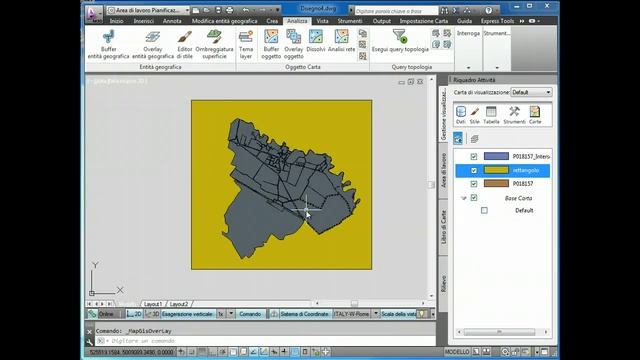Image resolution: width=640 pixels, height=360 pixels.
Task: Switch to the Vista ribbon tab
Action: [322, 21]
